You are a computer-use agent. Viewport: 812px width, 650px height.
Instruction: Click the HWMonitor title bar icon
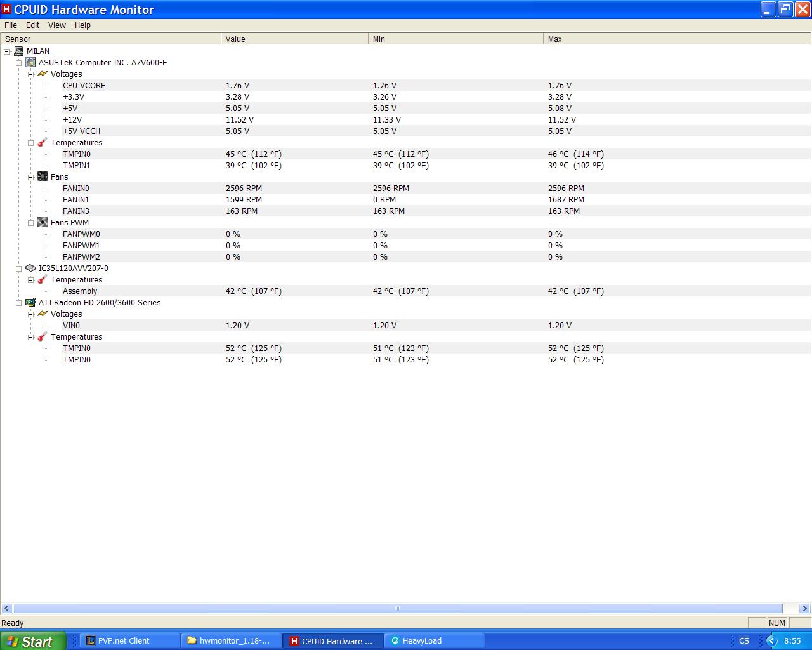pos(6,10)
